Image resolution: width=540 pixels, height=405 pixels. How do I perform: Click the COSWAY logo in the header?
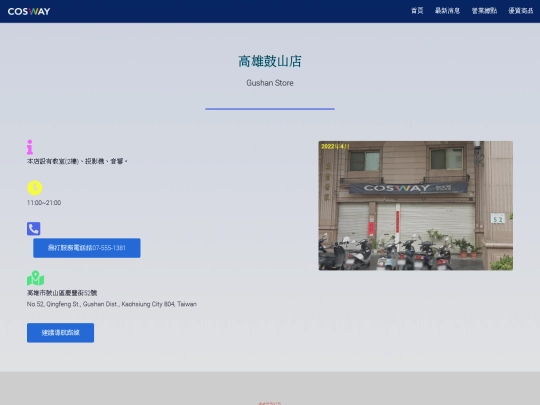29,11
